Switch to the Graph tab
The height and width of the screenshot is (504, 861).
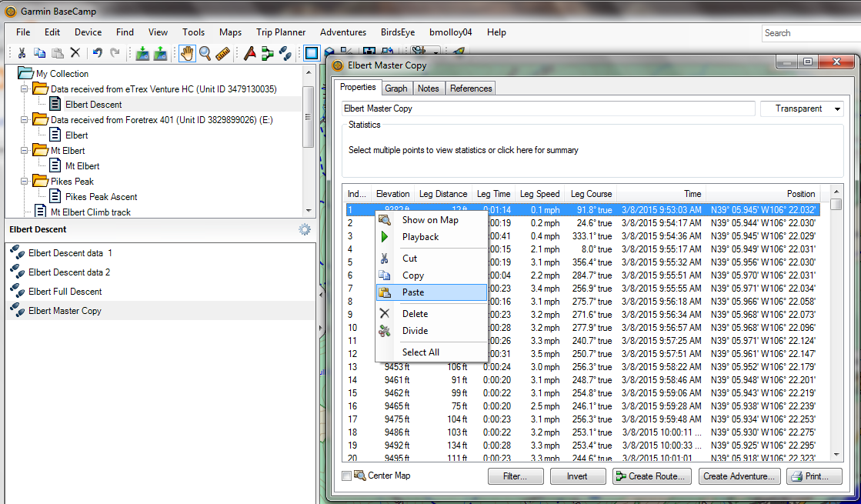[396, 88]
